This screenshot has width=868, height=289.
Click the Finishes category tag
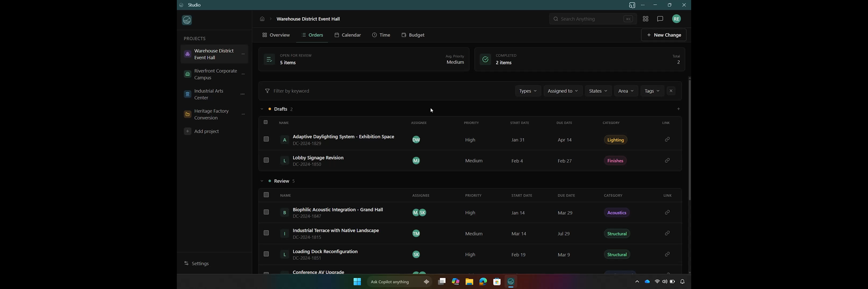pyautogui.click(x=615, y=161)
